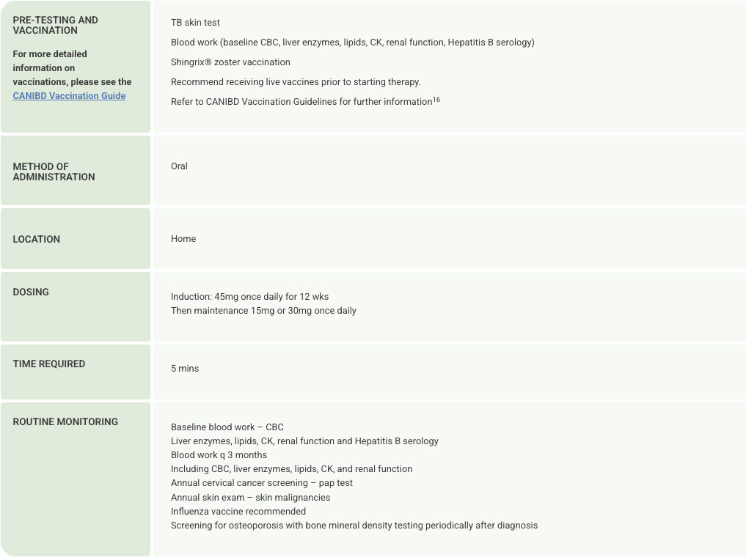Viewport: 746px width, 560px height.
Task: Click the 'TB skin test' line
Action: point(195,23)
